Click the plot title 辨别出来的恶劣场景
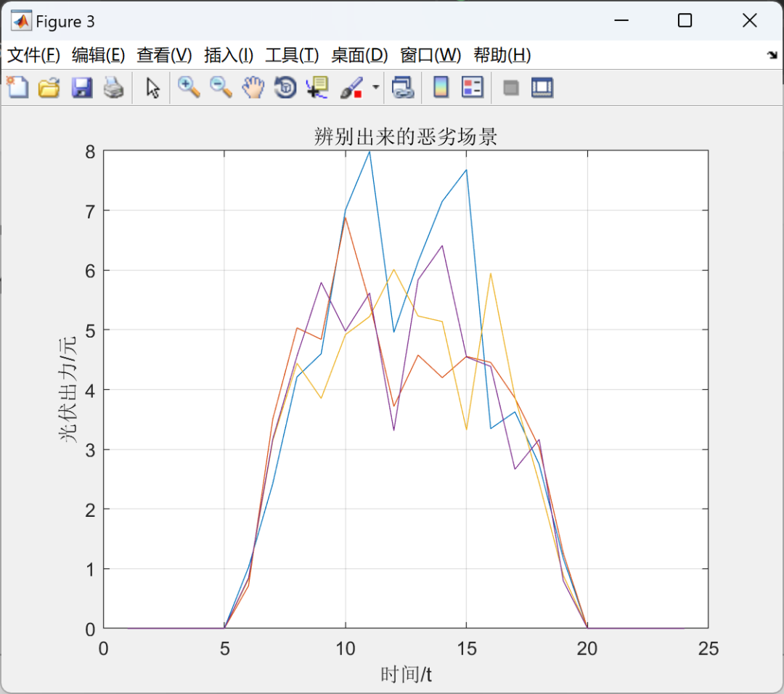 coord(406,136)
